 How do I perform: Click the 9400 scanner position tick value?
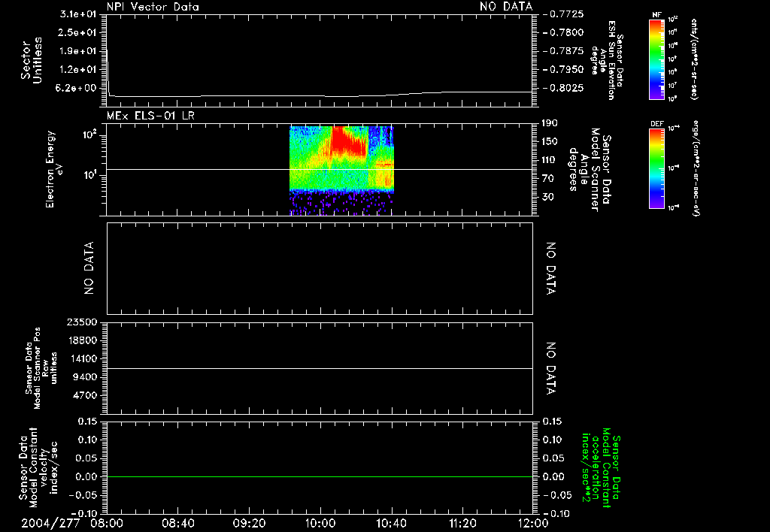84,377
